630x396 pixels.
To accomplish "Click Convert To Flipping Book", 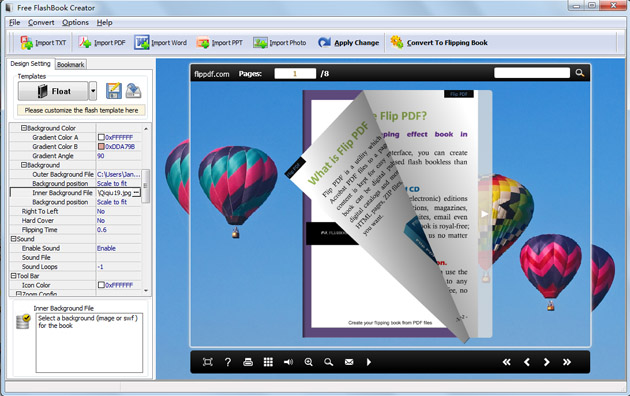I will pyautogui.click(x=439, y=43).
